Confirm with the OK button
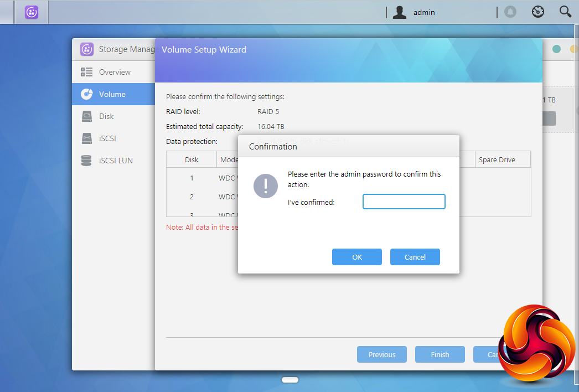Screen dimensions: 579x392 point(356,257)
